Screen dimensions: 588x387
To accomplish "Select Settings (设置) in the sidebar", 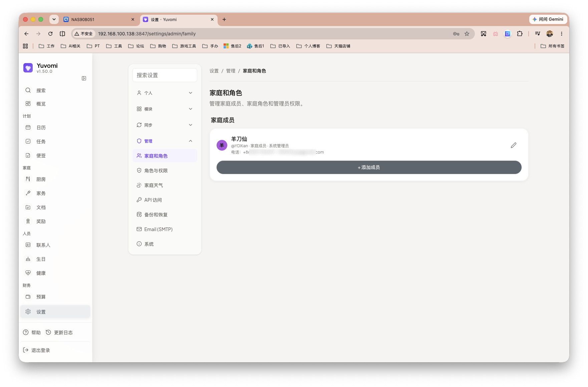I will 55,312.
